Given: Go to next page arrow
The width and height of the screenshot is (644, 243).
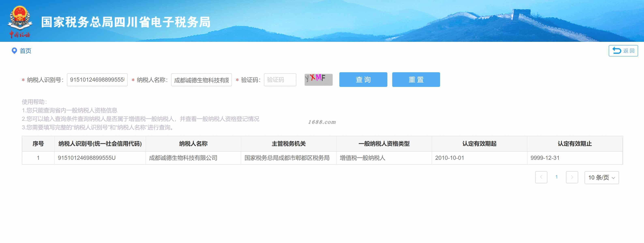Looking at the screenshot, I should (572, 177).
